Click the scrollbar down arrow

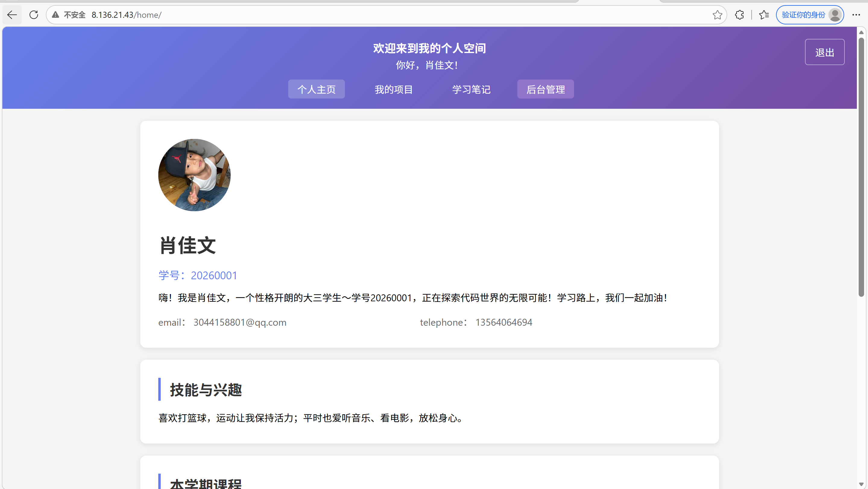pyautogui.click(x=861, y=484)
